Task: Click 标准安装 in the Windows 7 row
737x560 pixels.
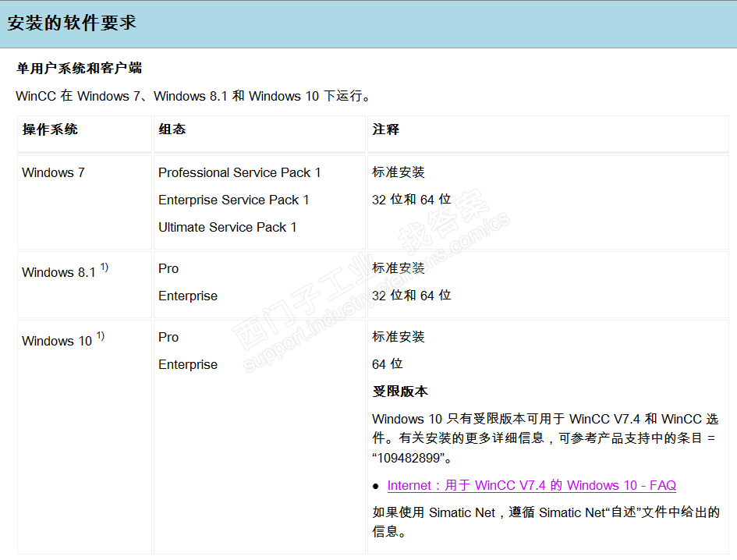Action: coord(399,172)
